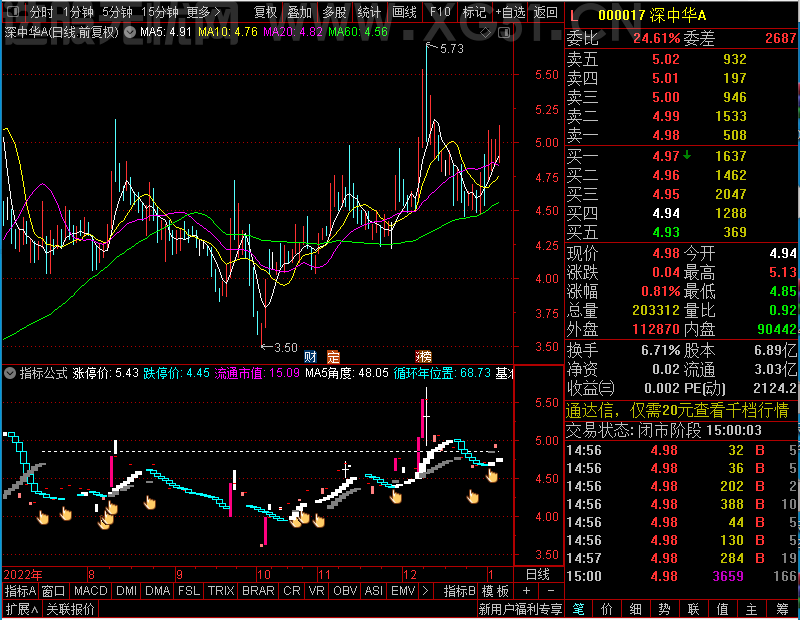
Task: Click the minus zoom-out button
Action: tap(551, 591)
